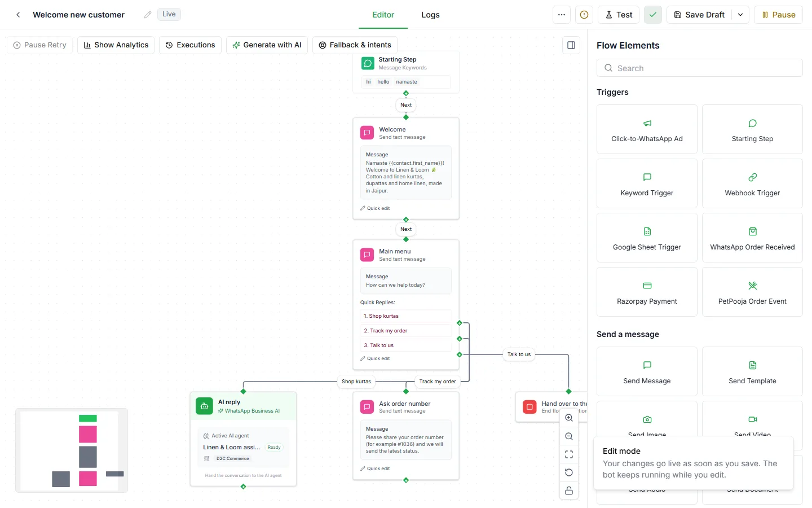Add Send Template element
This screenshot has width=812, height=508.
(x=752, y=371)
